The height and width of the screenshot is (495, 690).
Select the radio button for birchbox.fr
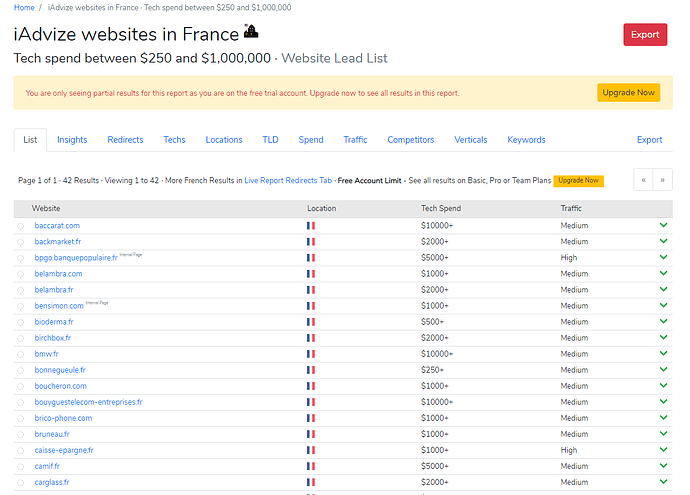[21, 338]
